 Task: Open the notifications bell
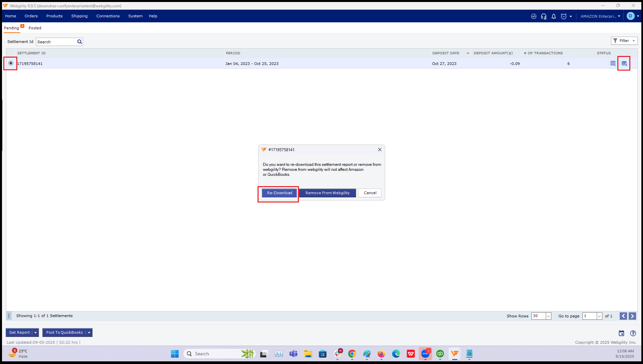[x=554, y=16]
